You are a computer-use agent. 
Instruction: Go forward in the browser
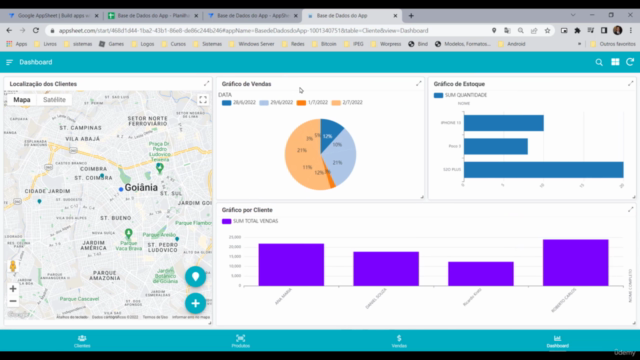[x=22, y=31]
